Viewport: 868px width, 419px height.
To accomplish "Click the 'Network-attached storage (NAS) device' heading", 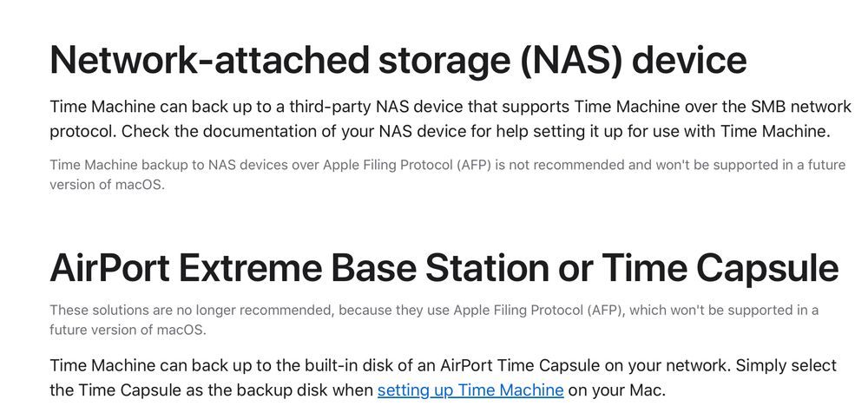I will pyautogui.click(x=398, y=61).
